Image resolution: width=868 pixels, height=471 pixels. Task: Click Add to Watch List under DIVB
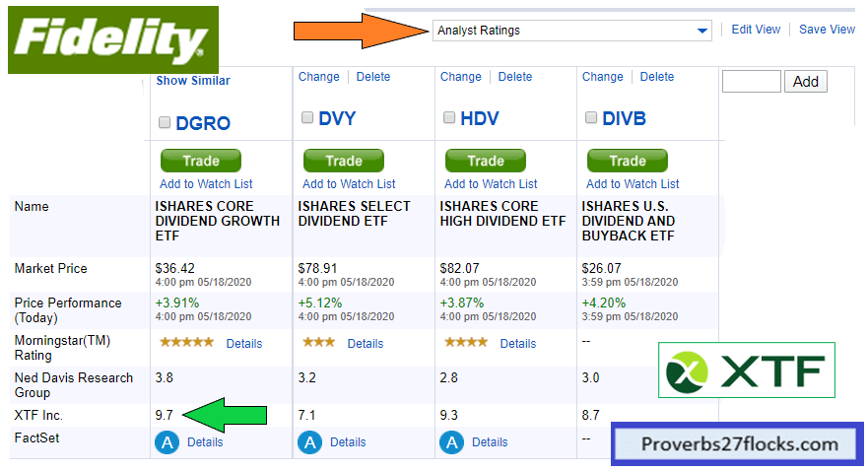click(x=633, y=184)
